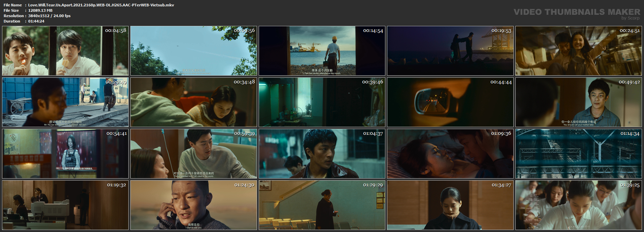Select the thumbnail at 01:34:27

(x=450, y=205)
